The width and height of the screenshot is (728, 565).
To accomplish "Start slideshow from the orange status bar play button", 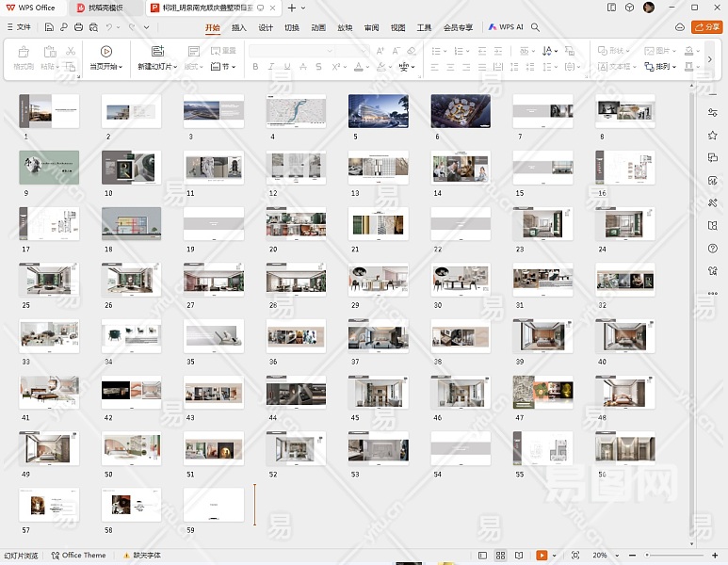I will coord(542,556).
